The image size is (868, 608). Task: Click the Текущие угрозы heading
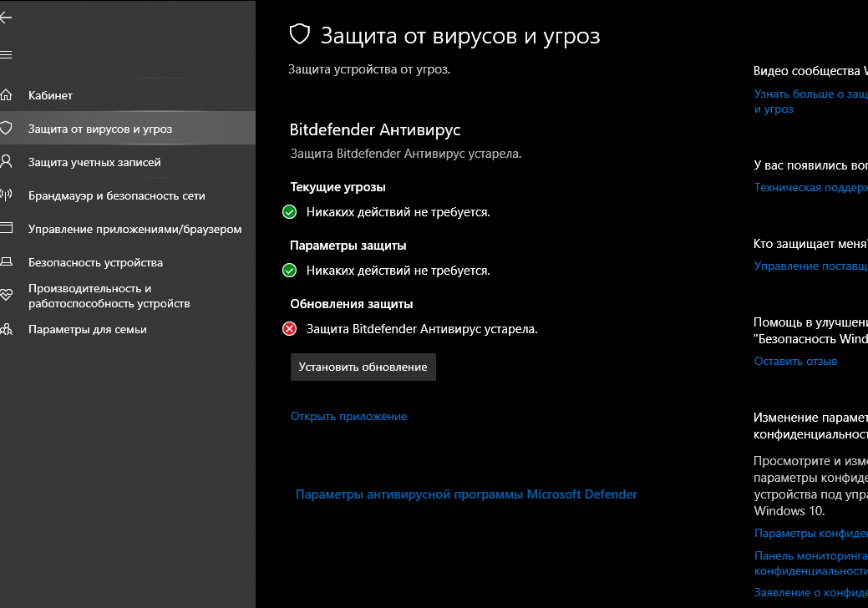click(338, 187)
